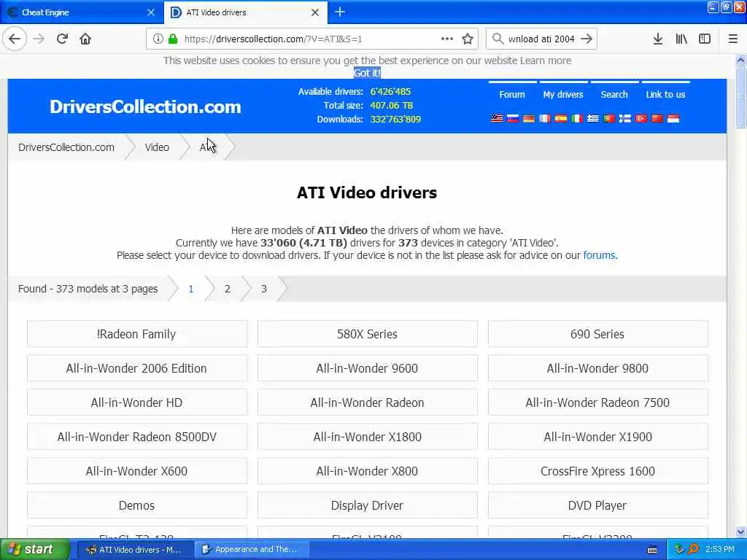This screenshot has height=560, width=747.
Task: Select results page 1
Action: click(190, 289)
